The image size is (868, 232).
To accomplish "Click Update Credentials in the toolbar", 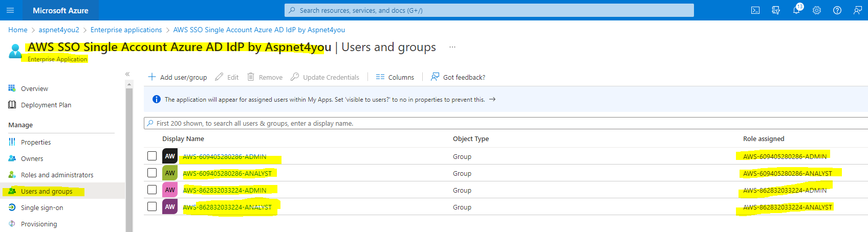I will coord(325,77).
